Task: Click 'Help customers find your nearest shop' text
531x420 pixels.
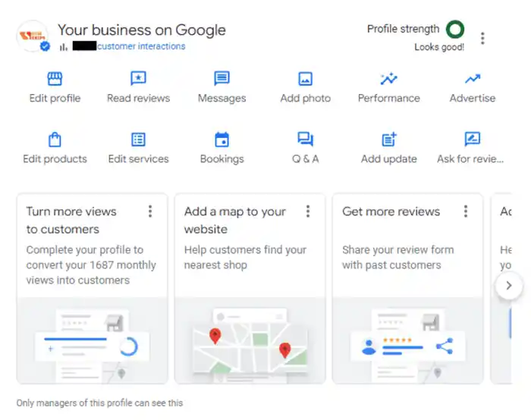Action: [245, 257]
